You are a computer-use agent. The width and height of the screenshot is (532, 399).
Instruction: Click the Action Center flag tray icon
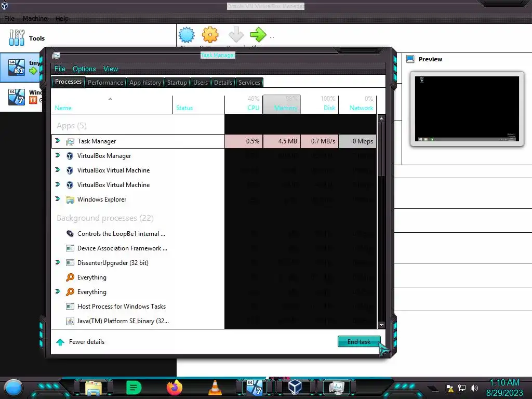click(449, 388)
